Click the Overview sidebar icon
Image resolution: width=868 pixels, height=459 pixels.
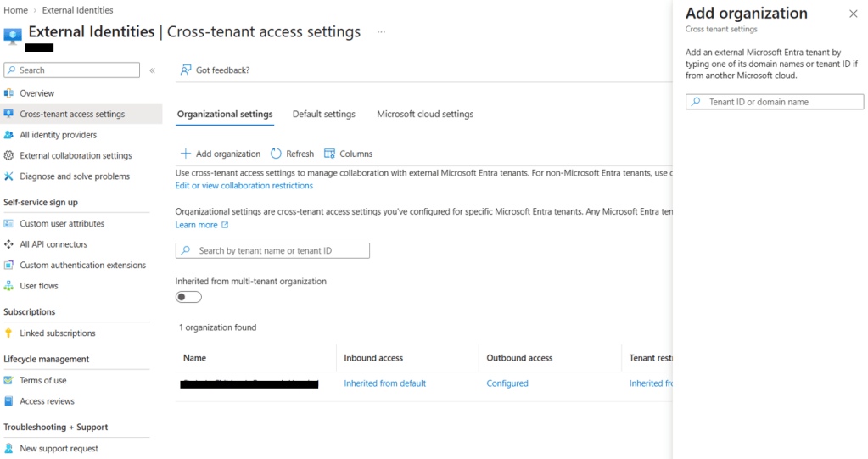pyautogui.click(x=8, y=93)
